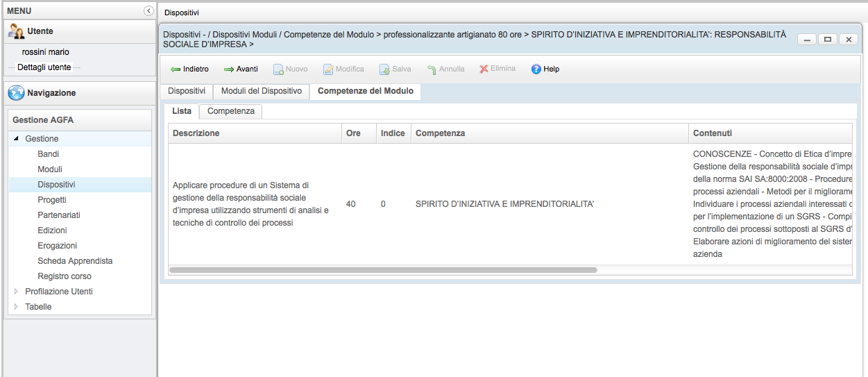Open Scheda Apprendista in the navigation tree

coord(75,261)
